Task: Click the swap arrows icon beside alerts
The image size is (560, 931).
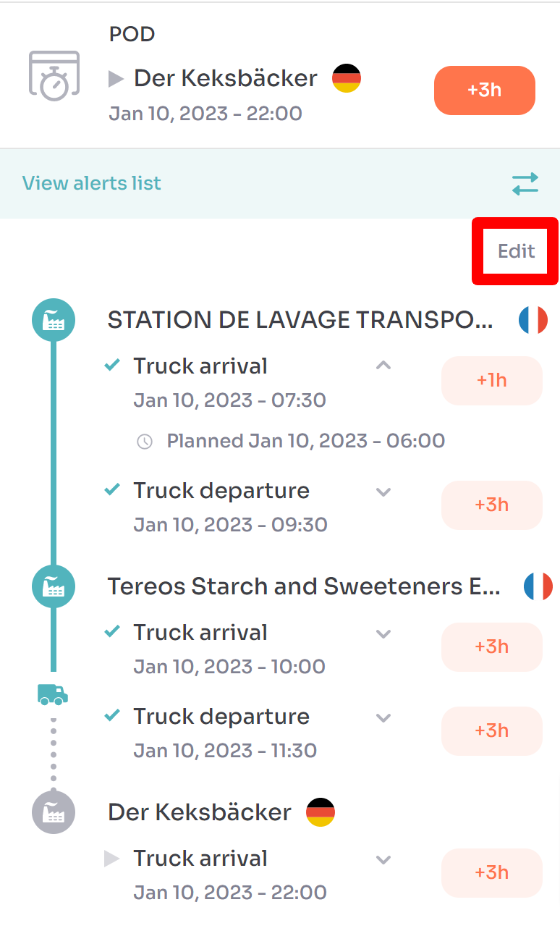Action: coord(525,183)
